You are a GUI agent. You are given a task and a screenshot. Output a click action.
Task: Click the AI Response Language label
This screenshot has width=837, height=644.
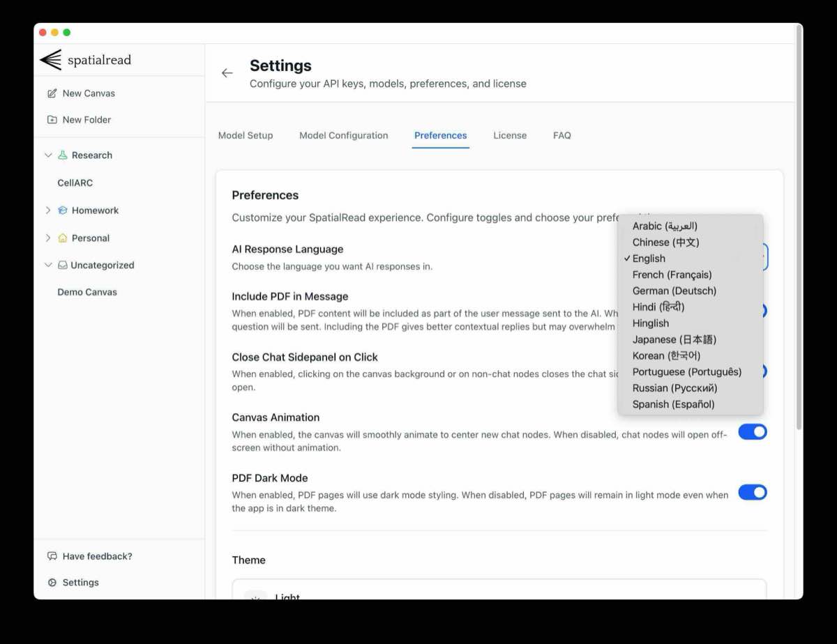(x=287, y=250)
